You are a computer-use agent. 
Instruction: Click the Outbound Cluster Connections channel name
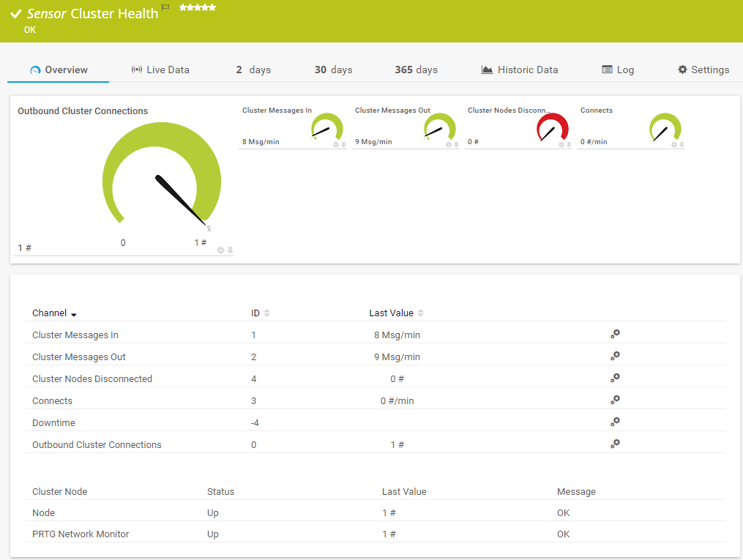pyautogui.click(x=97, y=445)
